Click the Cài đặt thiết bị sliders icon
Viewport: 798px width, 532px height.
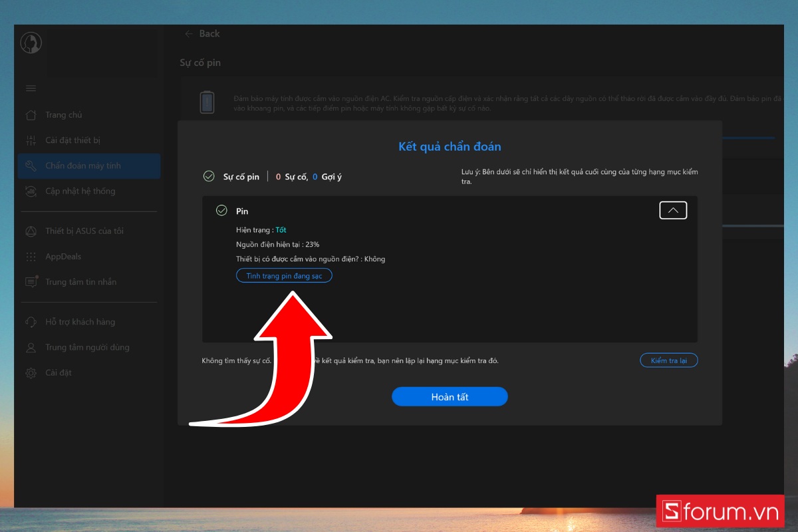click(x=31, y=140)
